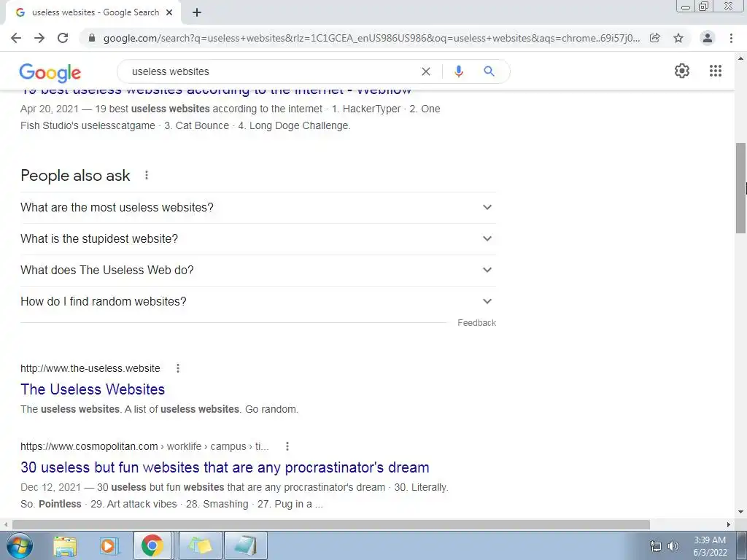Expand 'What are the most useless websites?'

coord(258,208)
